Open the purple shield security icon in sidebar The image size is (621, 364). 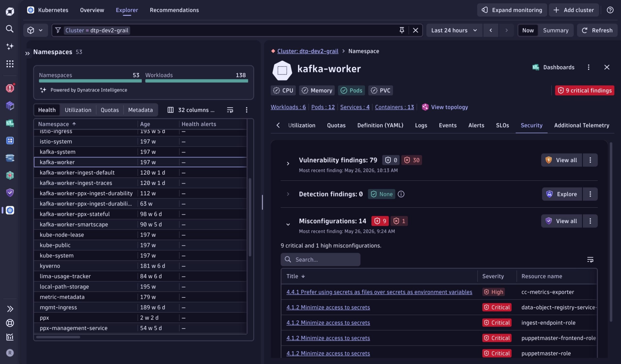10,193
